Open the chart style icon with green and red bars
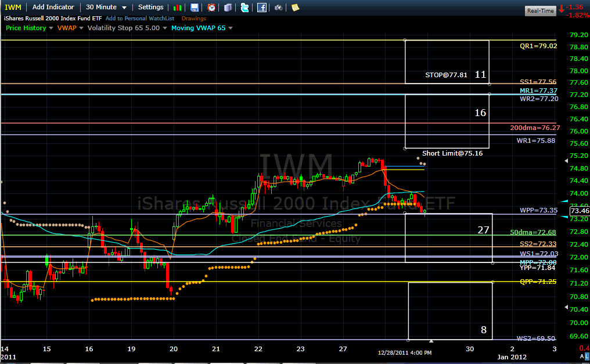Viewport: 590px width, 364px height. (x=178, y=8)
